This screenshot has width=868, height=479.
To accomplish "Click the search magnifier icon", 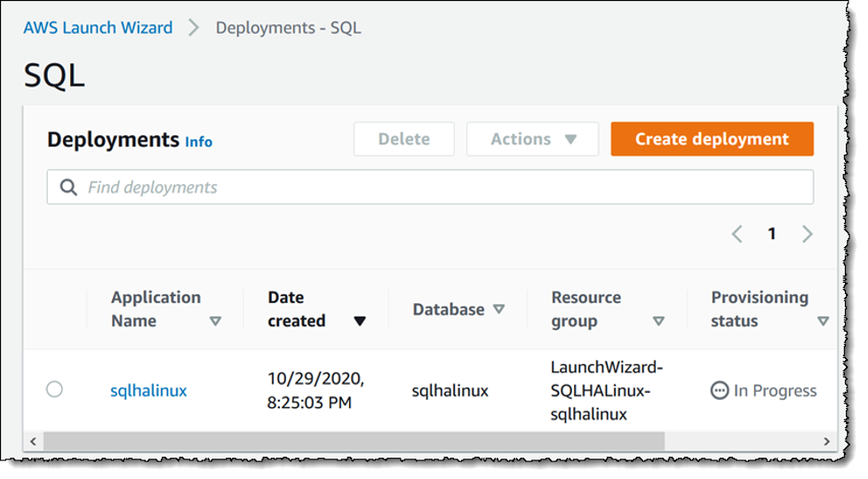I will [x=68, y=188].
